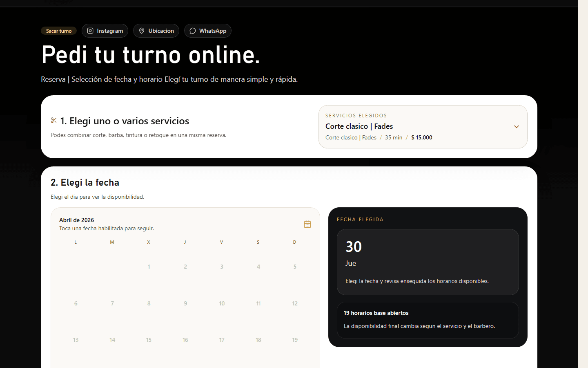This screenshot has width=588, height=368.
Task: Pick day 16 of April
Action: pos(185,340)
